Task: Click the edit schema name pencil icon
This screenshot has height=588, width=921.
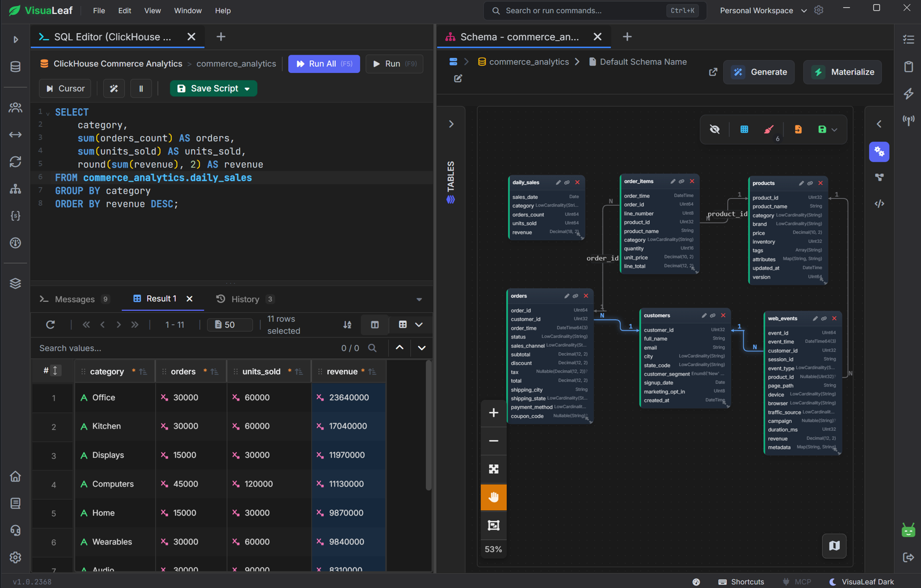Action: tap(458, 79)
